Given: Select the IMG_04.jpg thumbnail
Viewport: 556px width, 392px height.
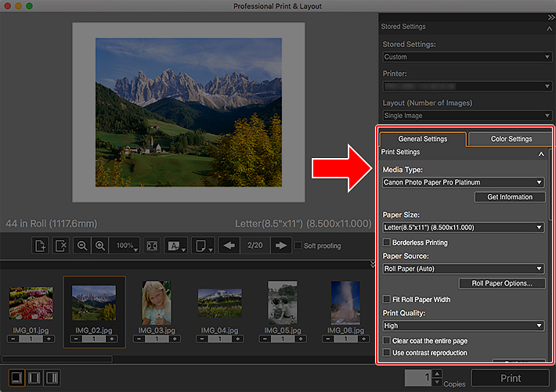Looking at the screenshot, I should click(219, 303).
